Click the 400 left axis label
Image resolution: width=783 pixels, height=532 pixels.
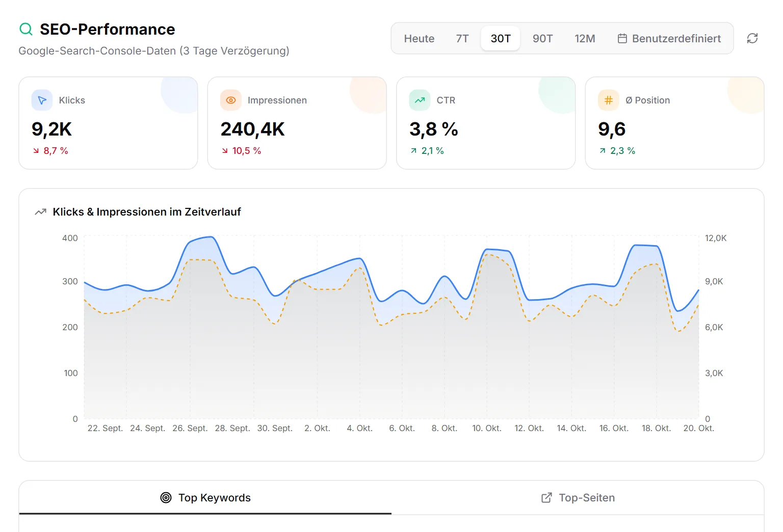tap(70, 238)
